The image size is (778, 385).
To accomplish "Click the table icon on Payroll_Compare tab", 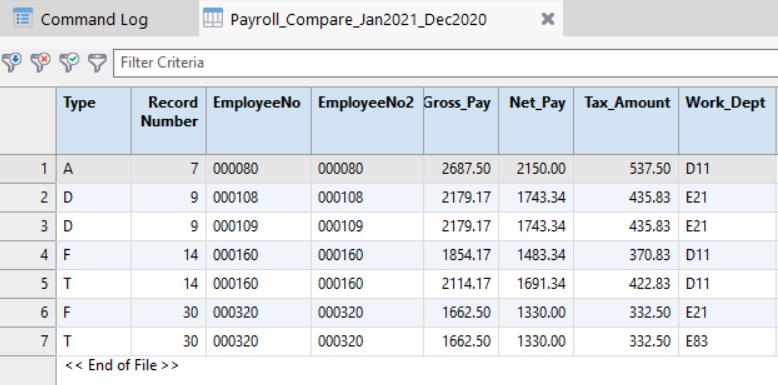I will point(213,18).
